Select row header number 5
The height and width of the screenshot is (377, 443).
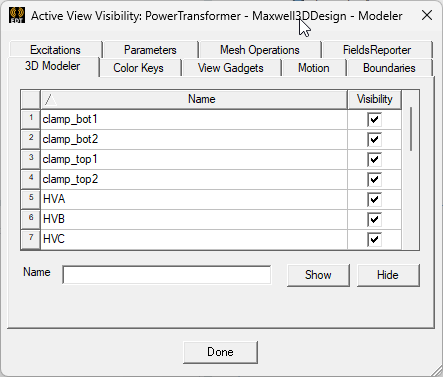(x=31, y=199)
